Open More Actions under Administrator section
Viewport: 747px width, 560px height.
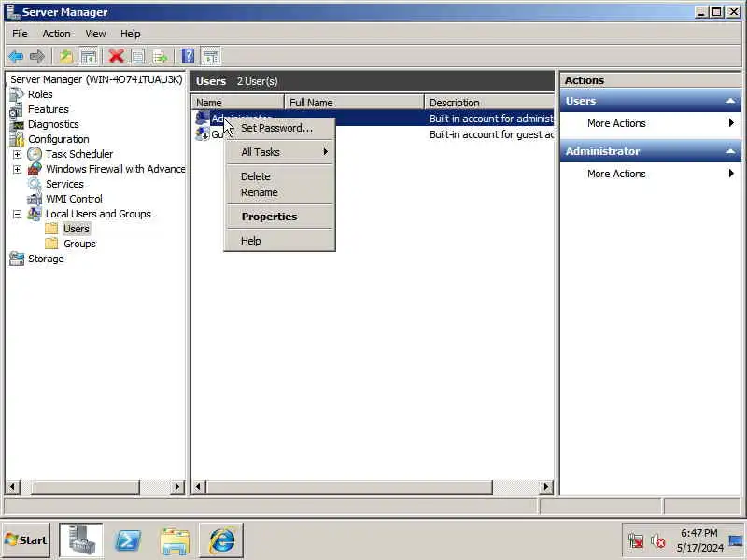[x=651, y=174]
